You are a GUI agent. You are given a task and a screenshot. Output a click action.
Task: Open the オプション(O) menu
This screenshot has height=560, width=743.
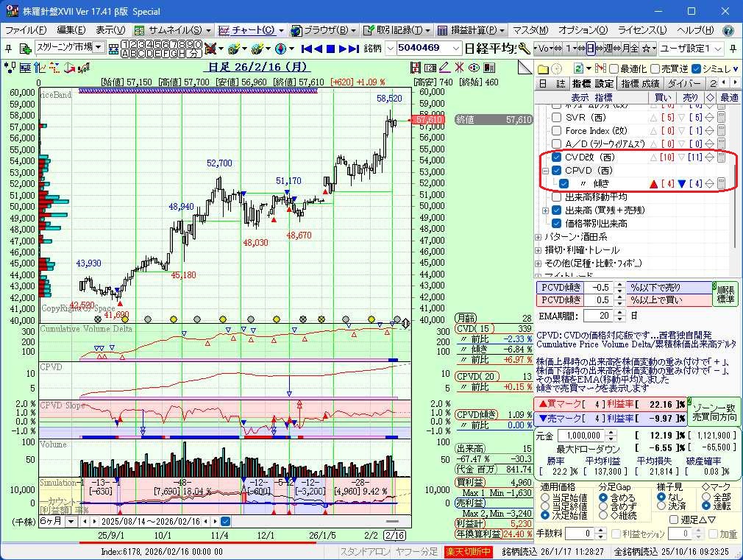click(583, 30)
